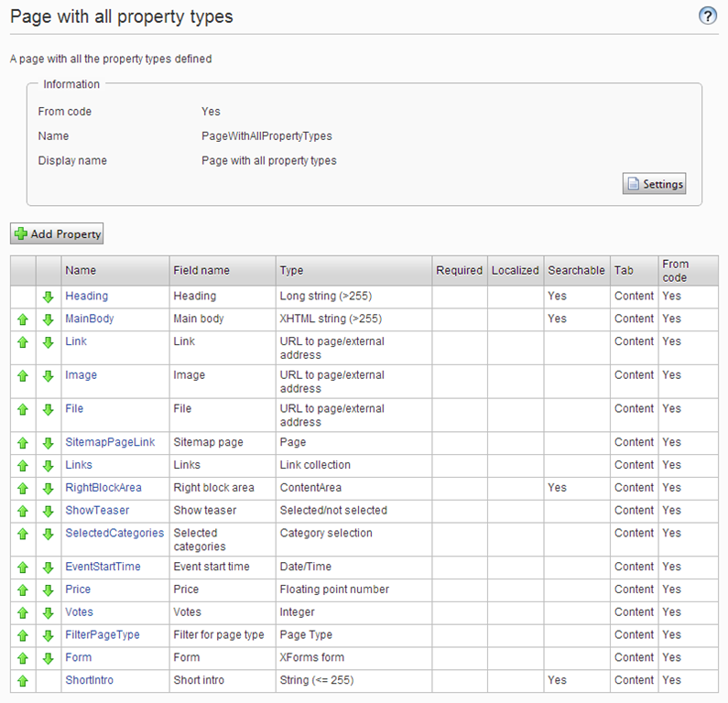Click the Searchable column header
Screen dimensions: 728x703
[x=576, y=270]
